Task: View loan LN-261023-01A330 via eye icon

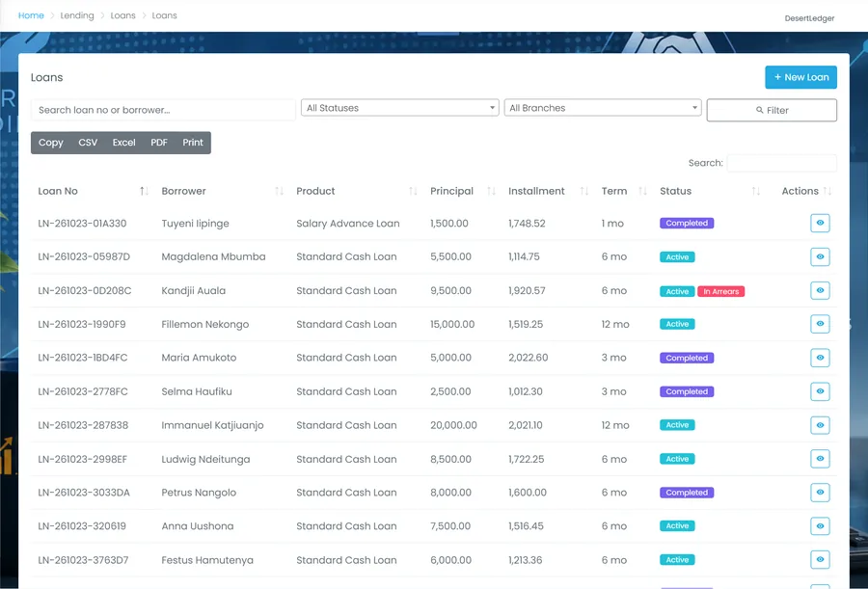Action: pos(820,223)
